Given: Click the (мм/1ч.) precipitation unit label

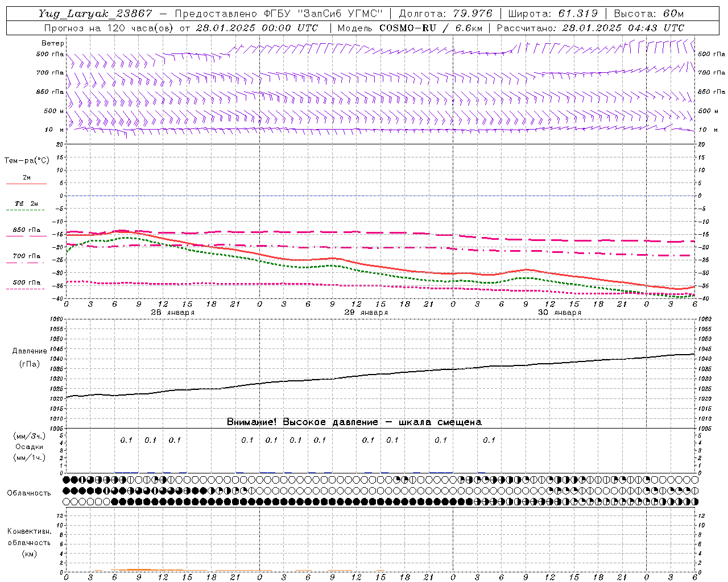Looking at the screenshot, I should tap(30, 458).
